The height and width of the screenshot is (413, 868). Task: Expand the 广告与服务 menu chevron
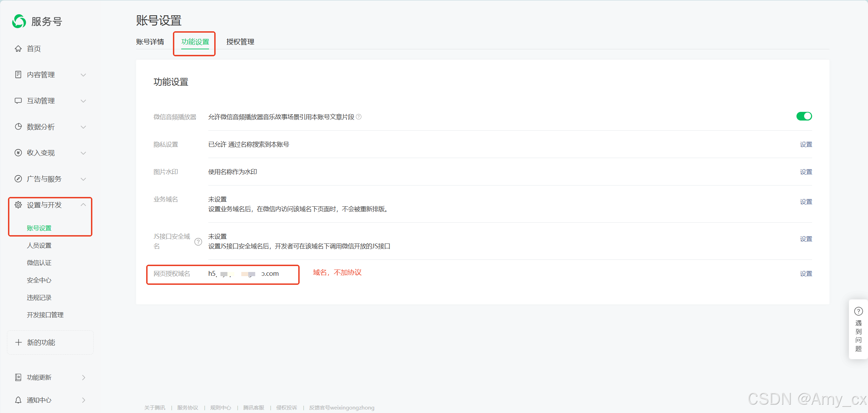83,179
